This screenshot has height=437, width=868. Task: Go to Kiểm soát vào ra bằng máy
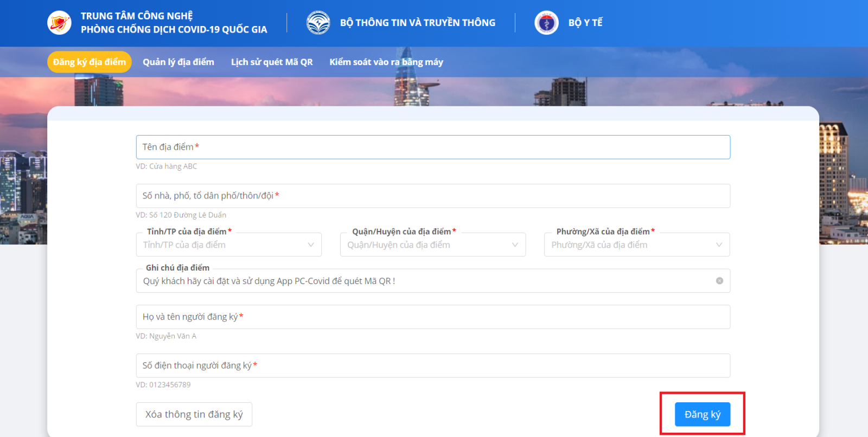point(386,62)
